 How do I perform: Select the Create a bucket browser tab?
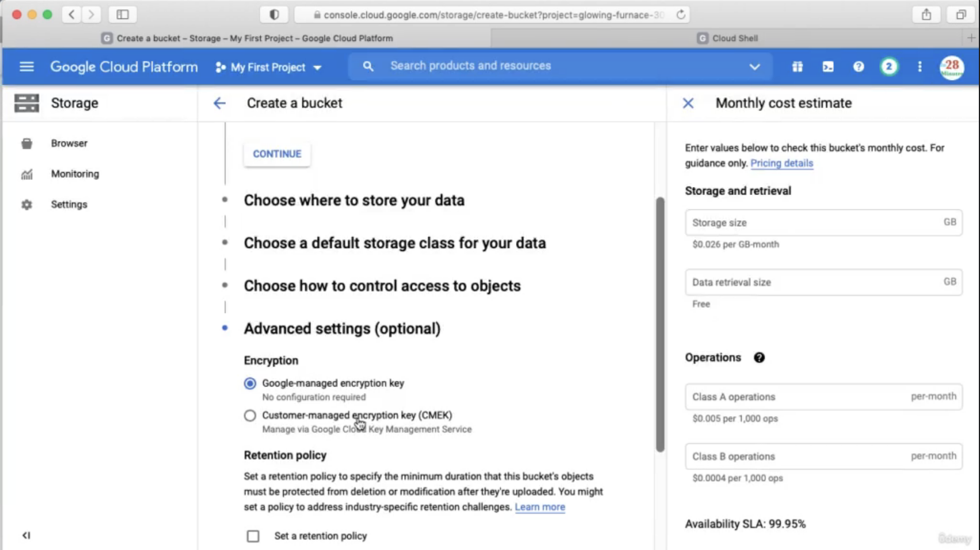(x=248, y=38)
